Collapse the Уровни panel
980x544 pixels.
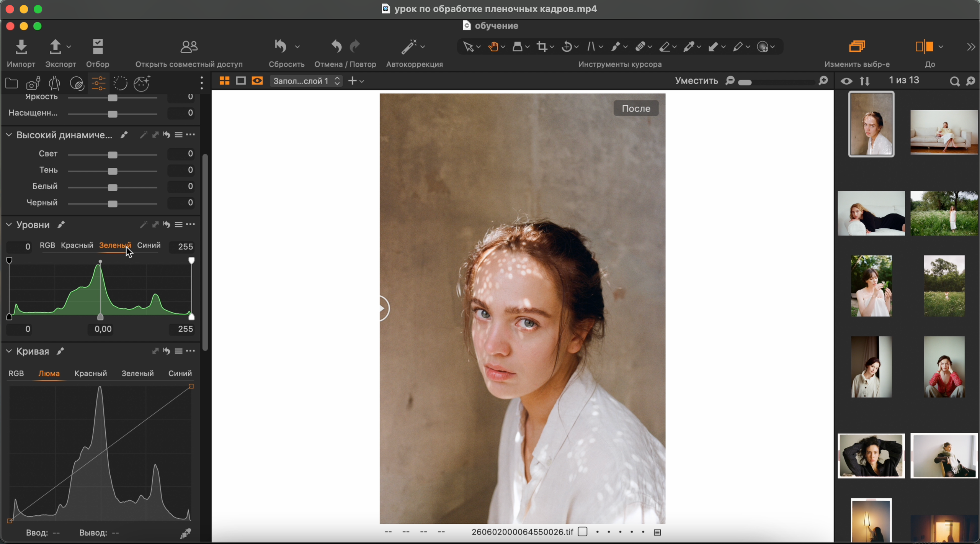[9, 224]
